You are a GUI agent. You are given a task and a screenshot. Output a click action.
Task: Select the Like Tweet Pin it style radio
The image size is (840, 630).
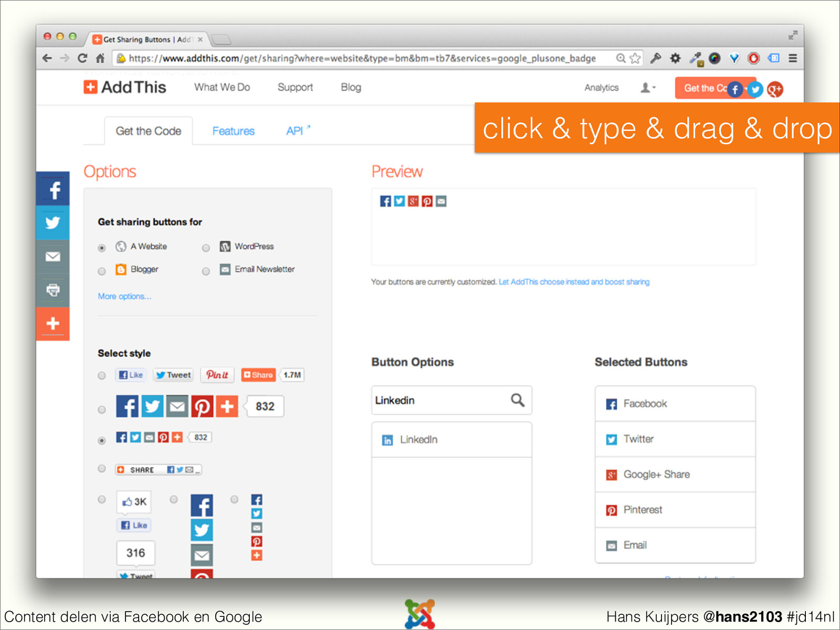point(102,375)
